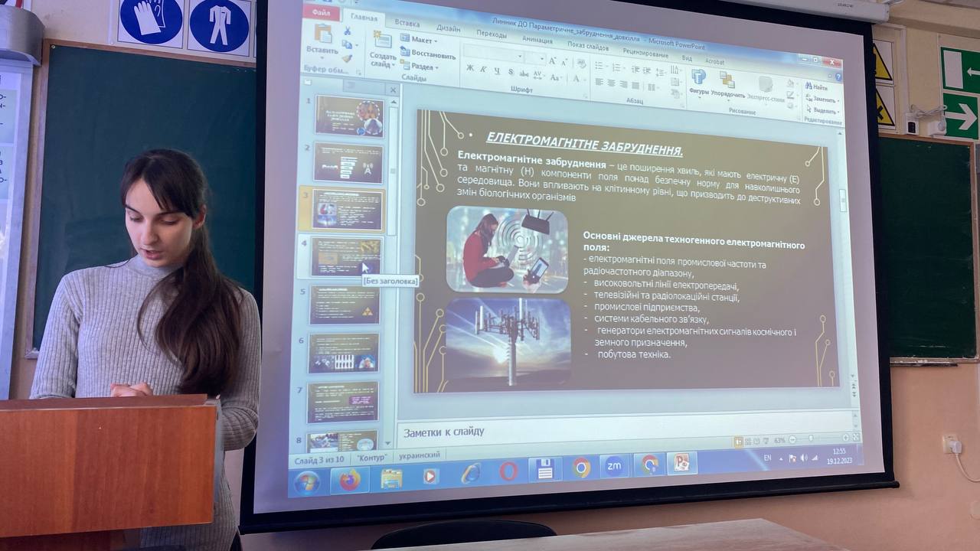The image size is (980, 551).
Task: Click the Find (Найти) icon in ribbon
Action: 815,87
